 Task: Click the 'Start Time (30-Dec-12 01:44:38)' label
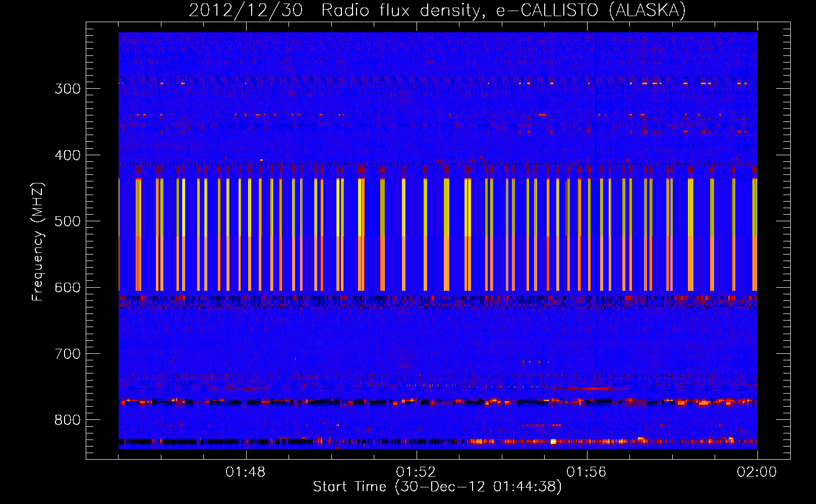[x=438, y=487]
